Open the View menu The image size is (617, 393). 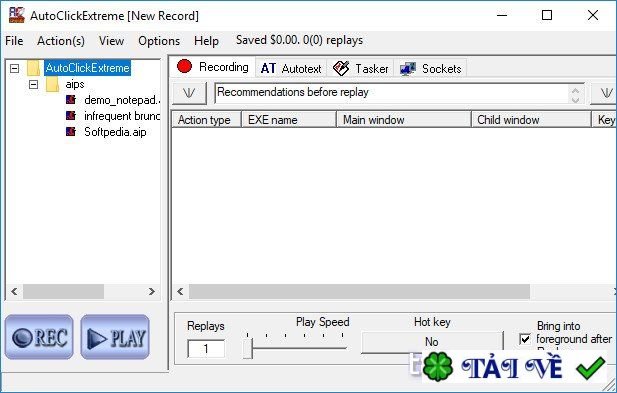pyautogui.click(x=111, y=41)
